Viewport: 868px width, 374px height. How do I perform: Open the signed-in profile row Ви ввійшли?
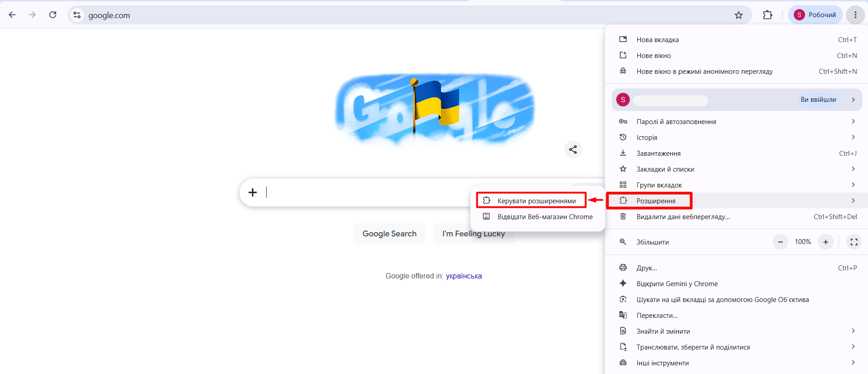[x=737, y=100]
